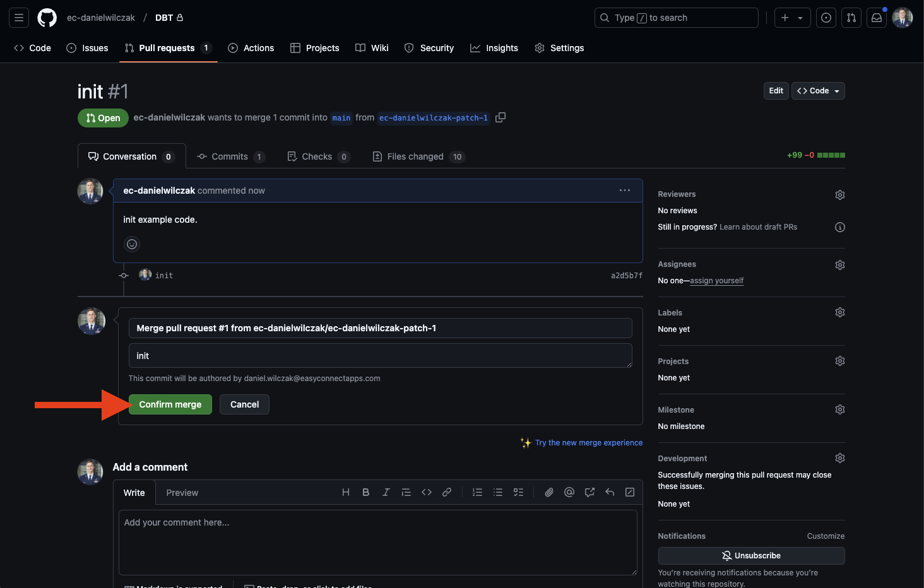
Task: Open the issues shortcut icon in the header
Action: coord(826,18)
